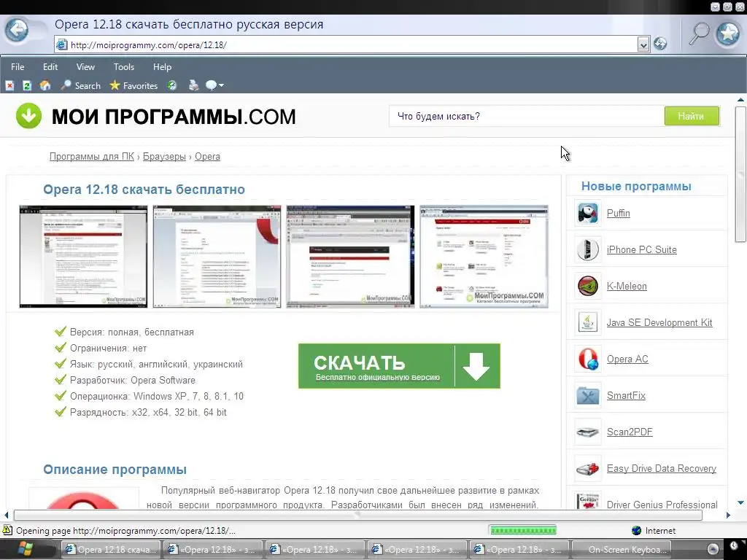
Task: Open the Puffin link
Action: coord(619,214)
